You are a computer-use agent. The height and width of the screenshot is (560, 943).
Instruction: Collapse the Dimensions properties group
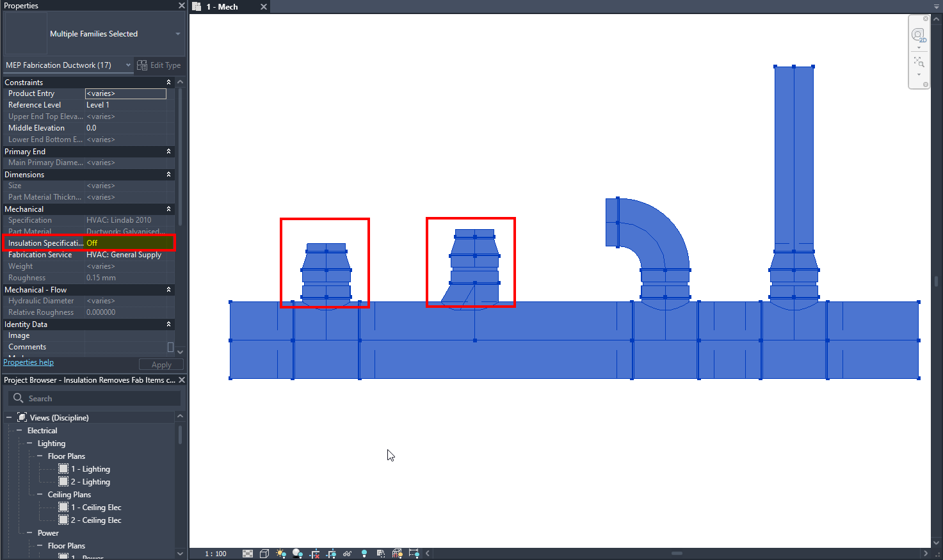168,174
